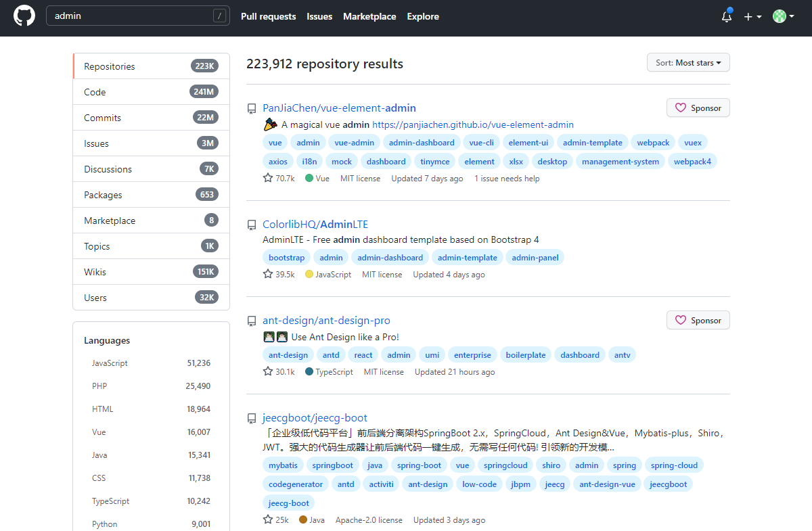Sponsor the ant-design-pro repository
This screenshot has width=812, height=531.
coord(698,321)
